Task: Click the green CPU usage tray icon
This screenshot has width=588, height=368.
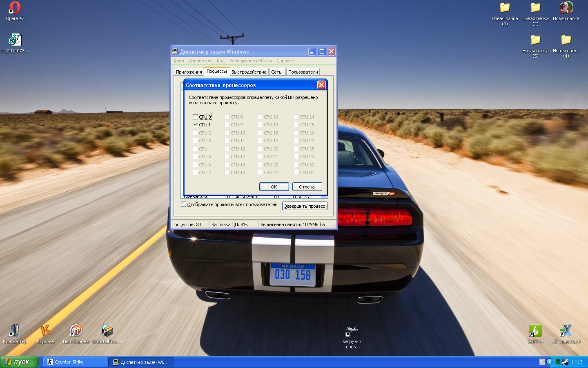Action: pyautogui.click(x=557, y=362)
